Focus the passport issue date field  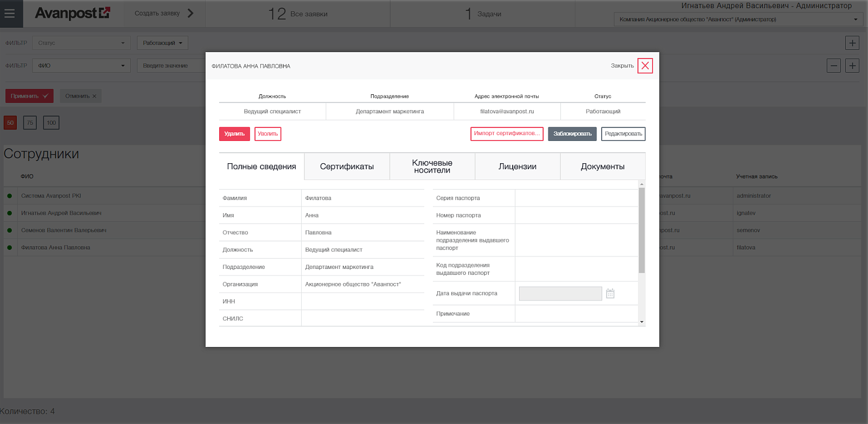(x=560, y=293)
